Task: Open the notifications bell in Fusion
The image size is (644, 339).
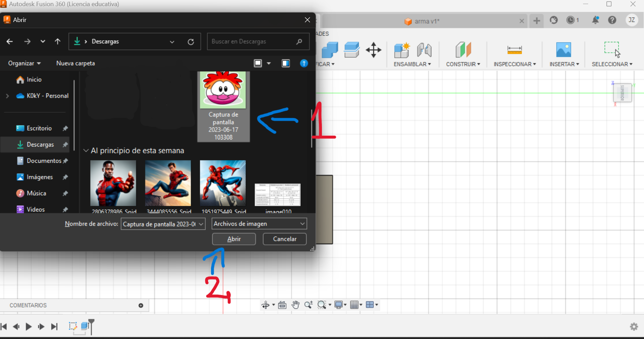Action: 595,20
